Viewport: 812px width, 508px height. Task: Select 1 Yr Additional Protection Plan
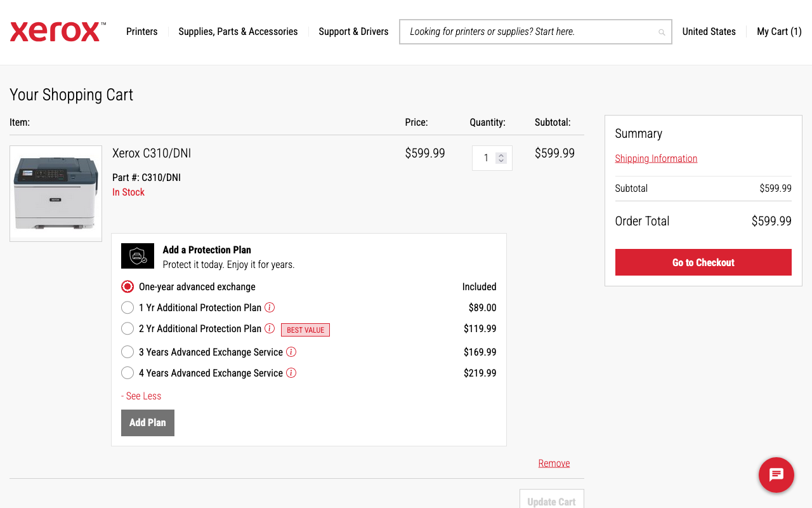[128, 308]
